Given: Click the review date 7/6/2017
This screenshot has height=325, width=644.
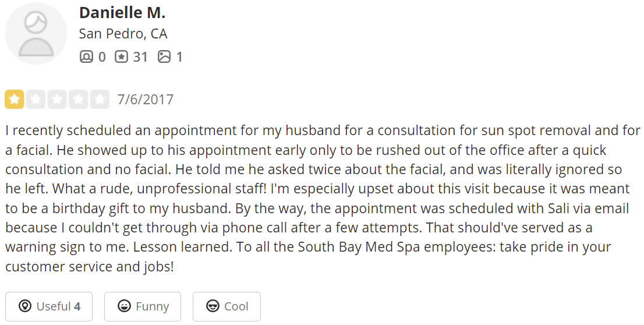Looking at the screenshot, I should pos(146,100).
